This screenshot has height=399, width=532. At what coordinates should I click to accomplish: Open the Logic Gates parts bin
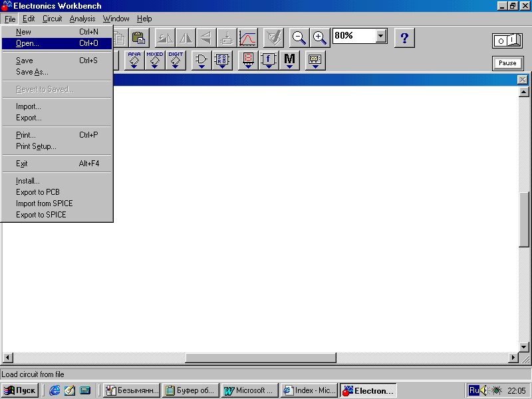click(201, 60)
